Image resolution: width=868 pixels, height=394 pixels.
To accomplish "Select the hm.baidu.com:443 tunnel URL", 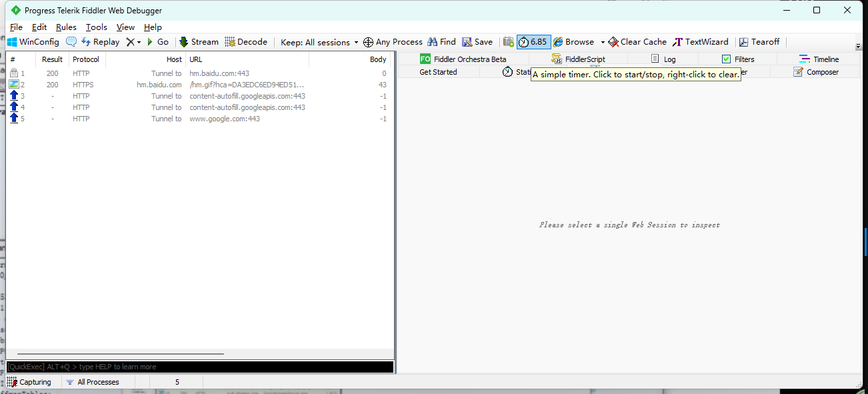I will tap(219, 73).
